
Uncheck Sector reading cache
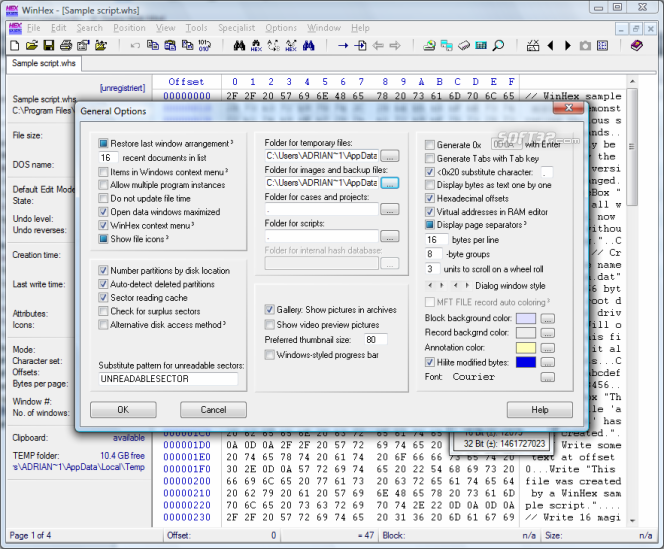103,297
